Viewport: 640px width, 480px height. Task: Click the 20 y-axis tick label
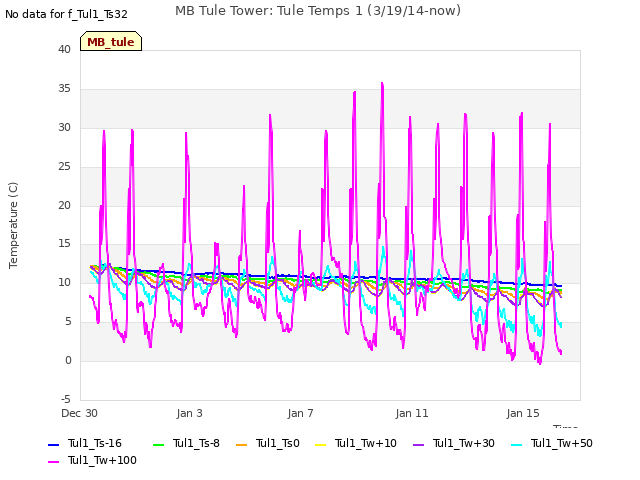coord(64,205)
